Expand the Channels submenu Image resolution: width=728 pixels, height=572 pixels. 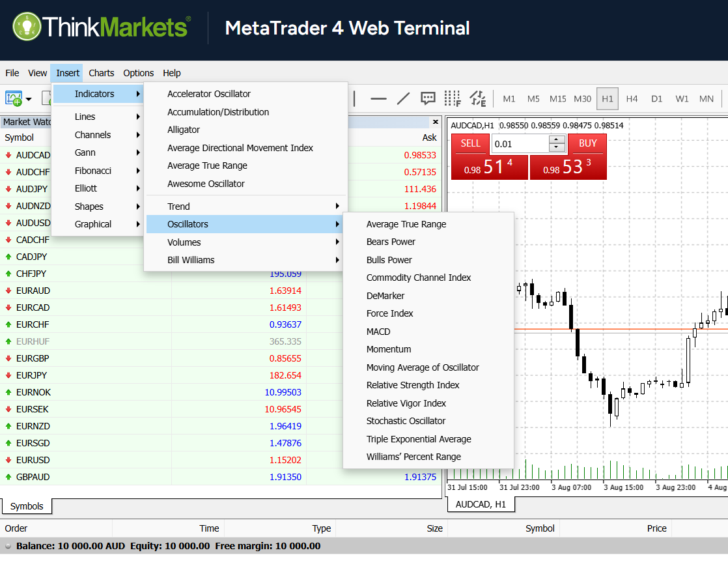pyautogui.click(x=98, y=135)
